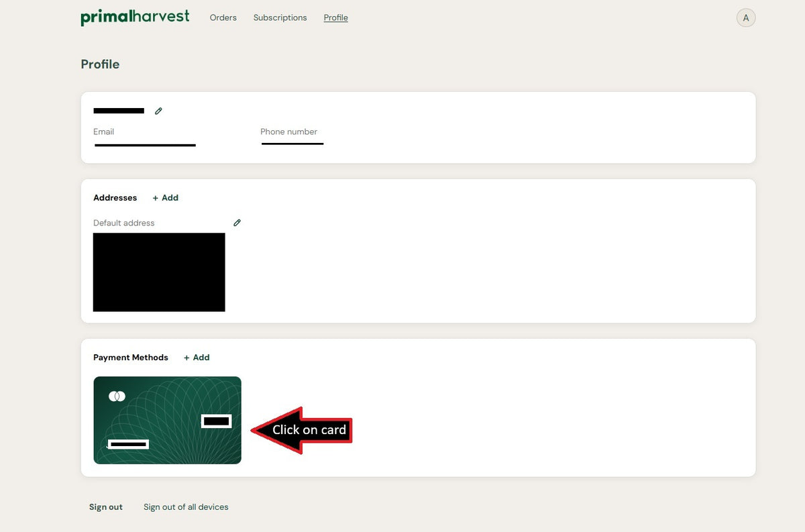Click the Addresses heading
Image resolution: width=805 pixels, height=532 pixels.
[115, 198]
